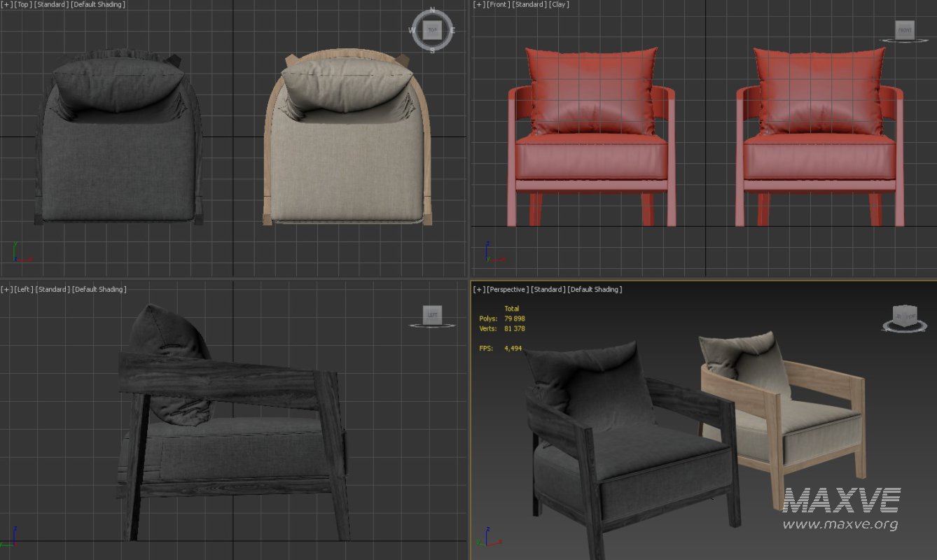Click the www.maxve.org watermark link

[840, 524]
